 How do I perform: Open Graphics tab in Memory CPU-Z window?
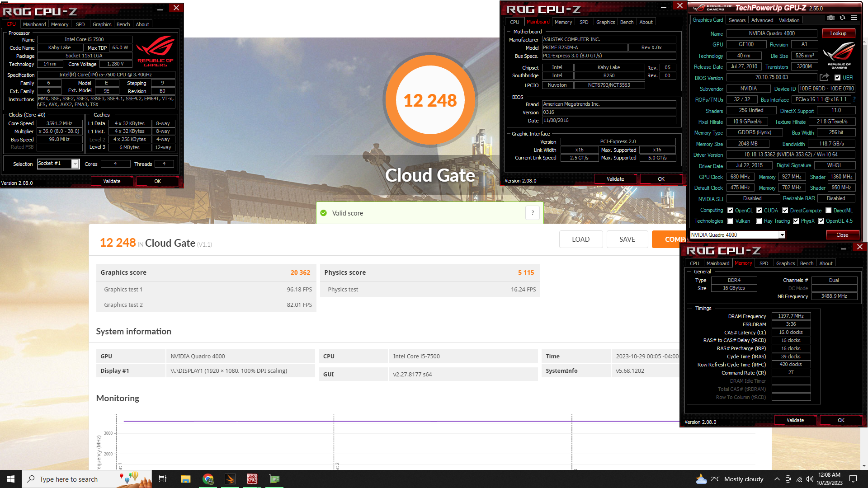click(785, 263)
